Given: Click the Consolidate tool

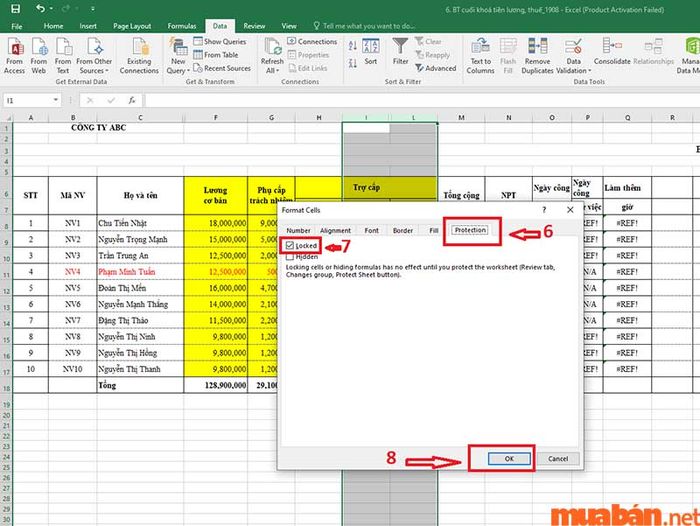Looking at the screenshot, I should tap(612, 52).
